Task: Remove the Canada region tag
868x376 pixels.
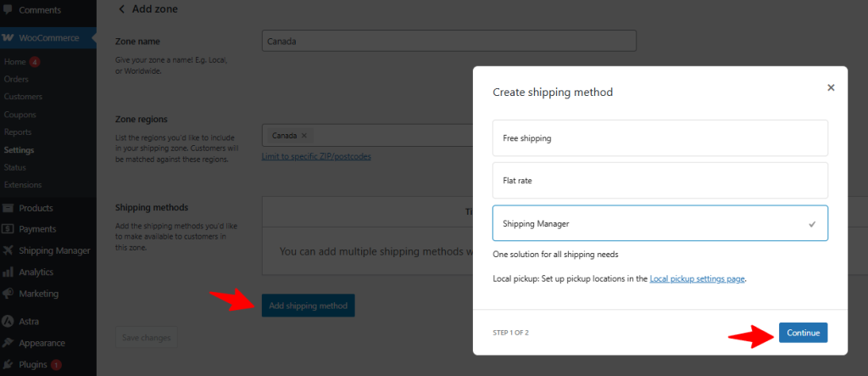Action: coord(303,136)
